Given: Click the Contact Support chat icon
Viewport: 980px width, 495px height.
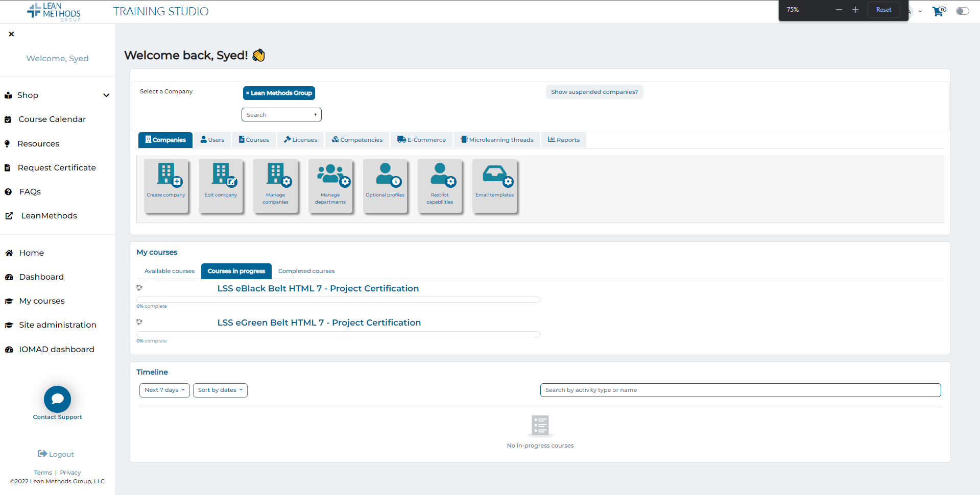Looking at the screenshot, I should tap(57, 399).
